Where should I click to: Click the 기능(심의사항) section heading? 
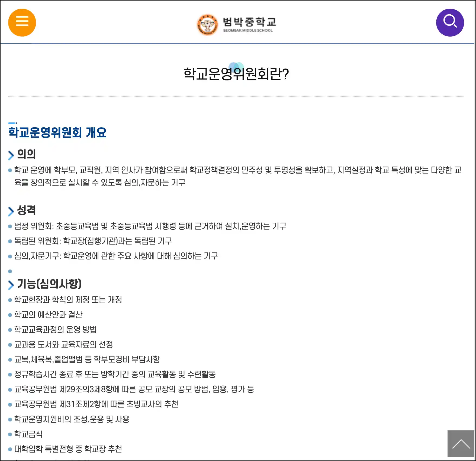tap(49, 284)
